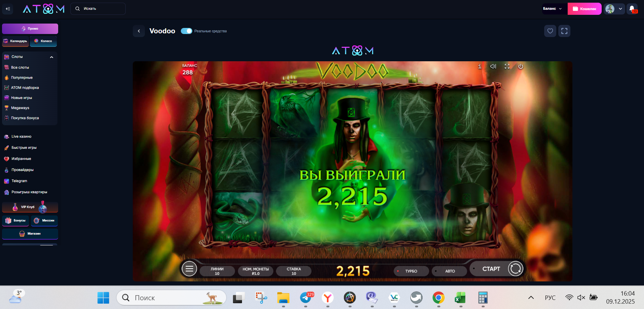The image size is (644, 309).
Task: Go to Live казино
Action: tap(21, 137)
